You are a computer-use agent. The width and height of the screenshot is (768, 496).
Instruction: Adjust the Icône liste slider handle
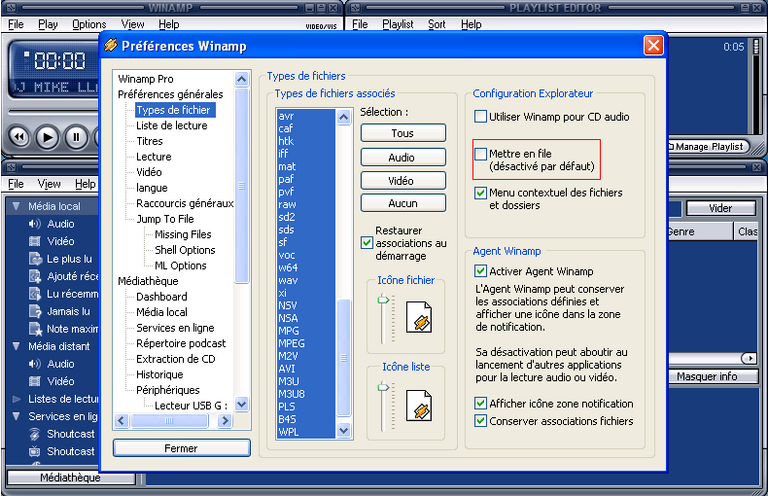tap(383, 387)
